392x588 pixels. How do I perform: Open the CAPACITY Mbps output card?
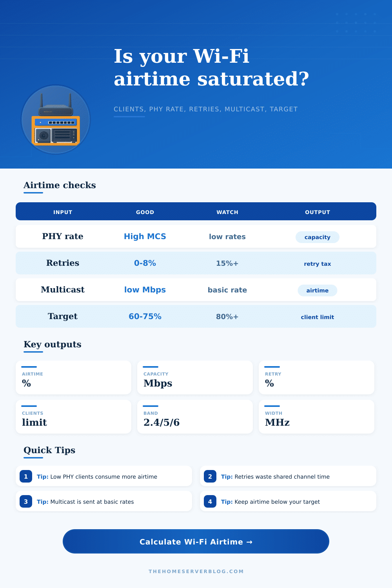195,377
